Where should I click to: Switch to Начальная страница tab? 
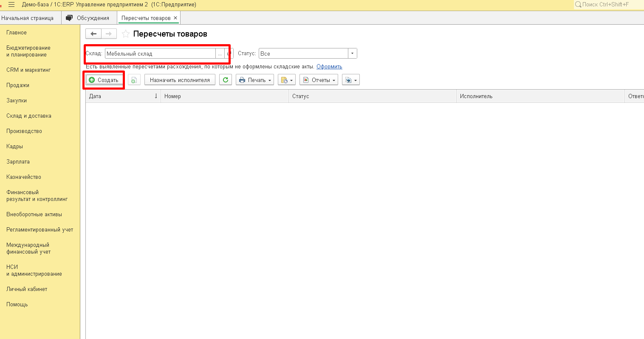[x=28, y=18]
